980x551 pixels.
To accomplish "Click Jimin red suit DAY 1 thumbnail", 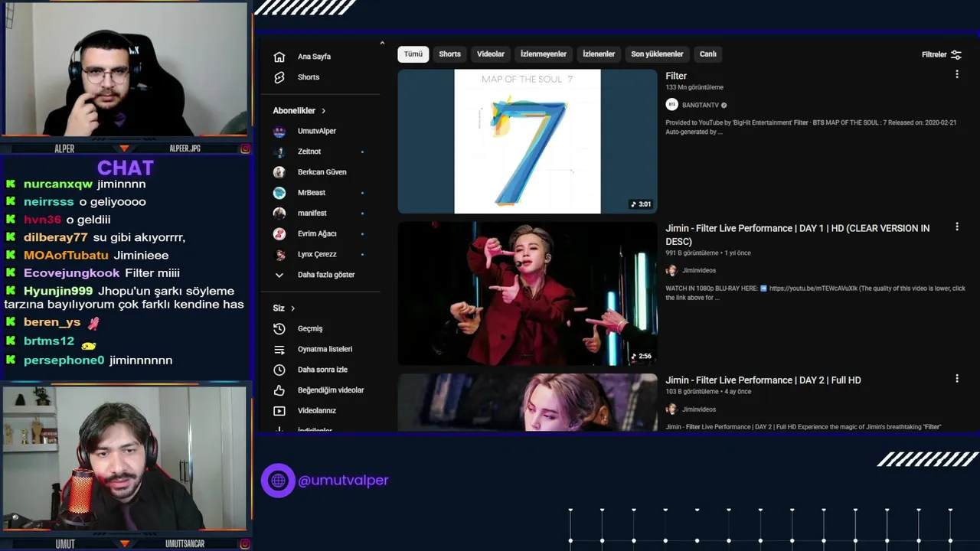I will coord(528,294).
